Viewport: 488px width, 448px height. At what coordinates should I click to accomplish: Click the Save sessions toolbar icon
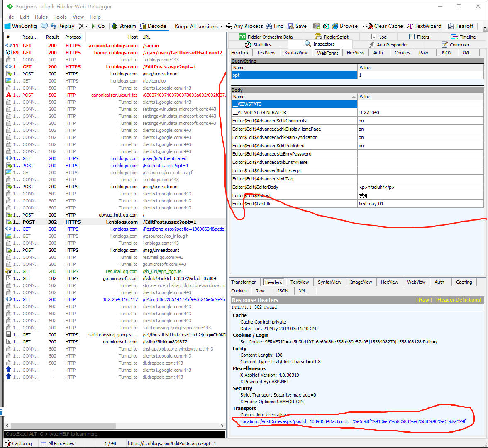297,26
